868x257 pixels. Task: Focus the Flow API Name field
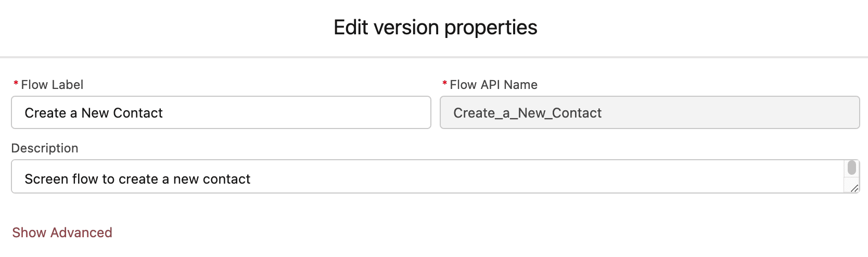pos(649,112)
